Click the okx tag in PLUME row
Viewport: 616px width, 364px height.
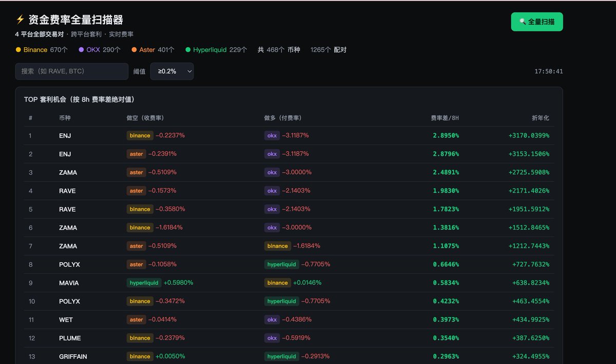click(272, 338)
